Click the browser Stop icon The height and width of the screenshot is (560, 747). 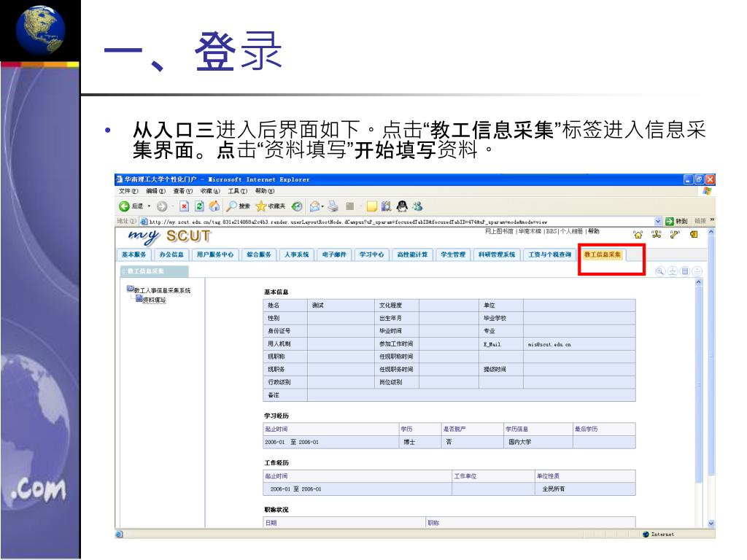[x=185, y=206]
